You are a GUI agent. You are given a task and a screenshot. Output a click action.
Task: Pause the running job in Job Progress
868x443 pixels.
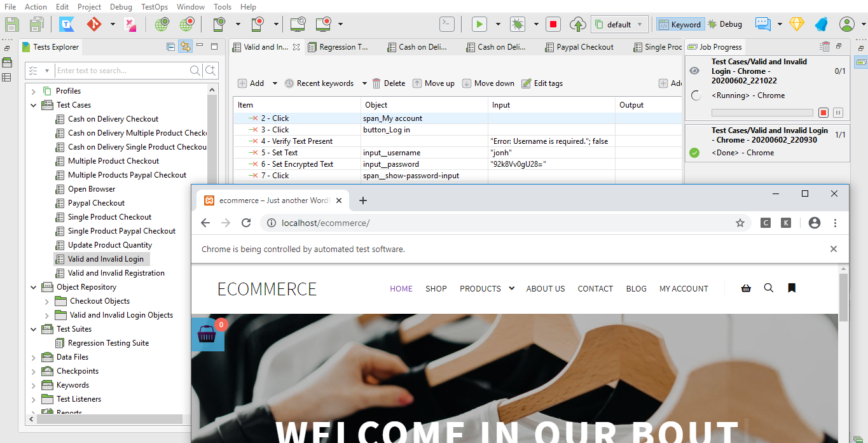coord(838,113)
